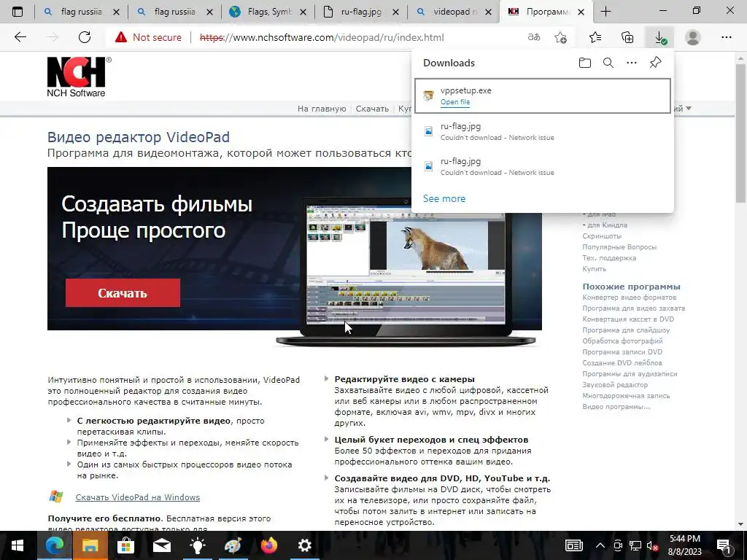Open На главную in site menu

pyautogui.click(x=322, y=109)
